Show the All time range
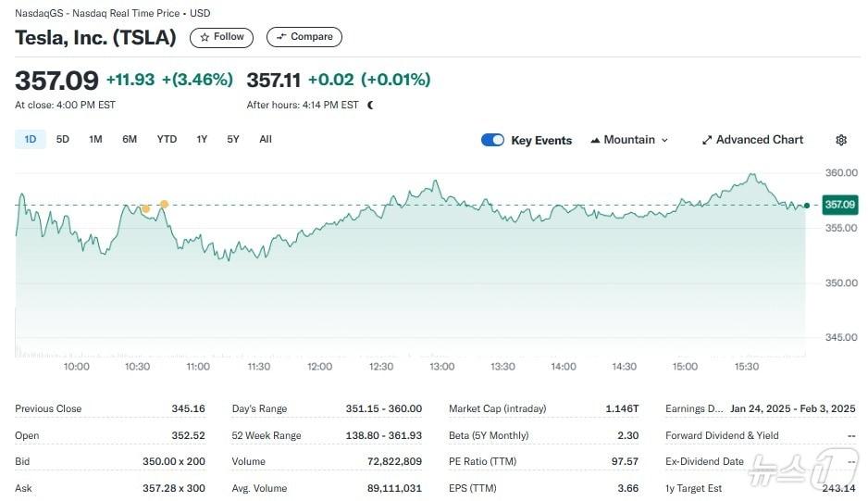 click(x=266, y=139)
